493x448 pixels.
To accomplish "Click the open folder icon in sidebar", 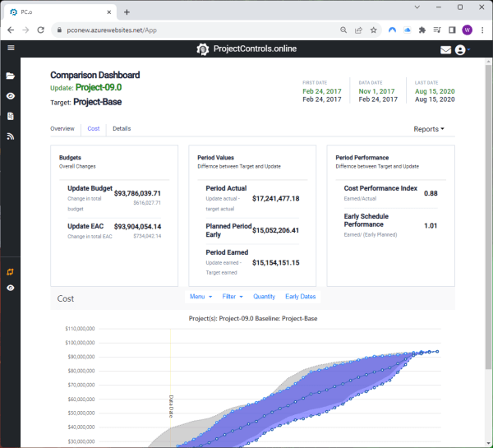I will pos(11,76).
